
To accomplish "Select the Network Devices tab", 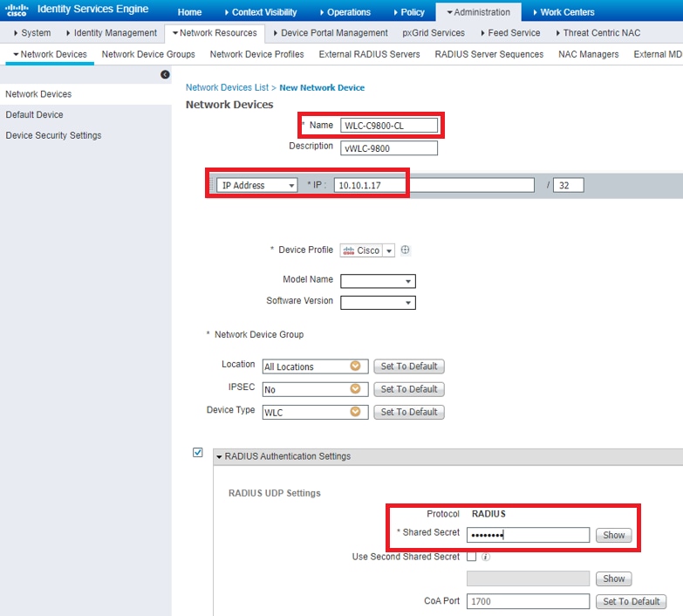I will click(x=50, y=54).
